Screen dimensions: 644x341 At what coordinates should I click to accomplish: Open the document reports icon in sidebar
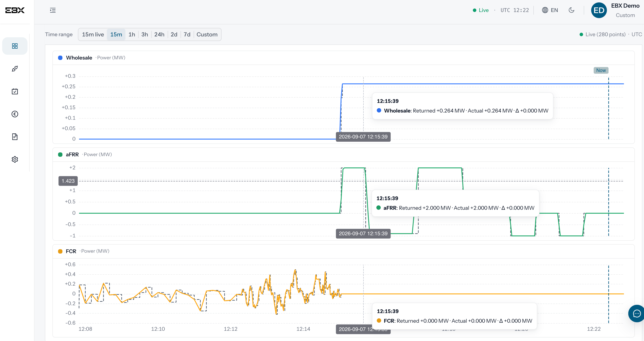[15, 136]
